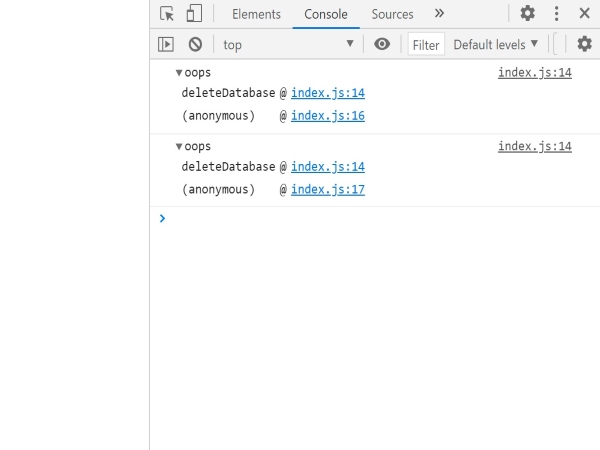This screenshot has width=600, height=450.
Task: Close the DevTools panel
Action: click(584, 14)
